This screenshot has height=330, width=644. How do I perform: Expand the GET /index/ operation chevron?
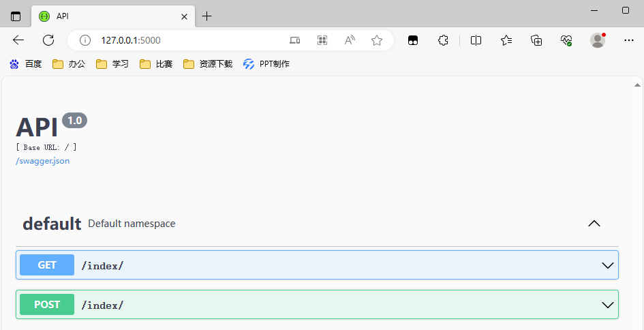point(607,265)
